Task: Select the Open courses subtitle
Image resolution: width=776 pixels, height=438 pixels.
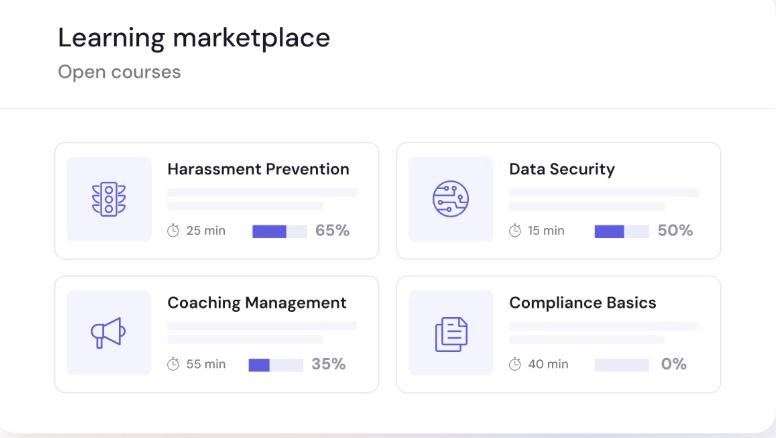Action: 119,72
